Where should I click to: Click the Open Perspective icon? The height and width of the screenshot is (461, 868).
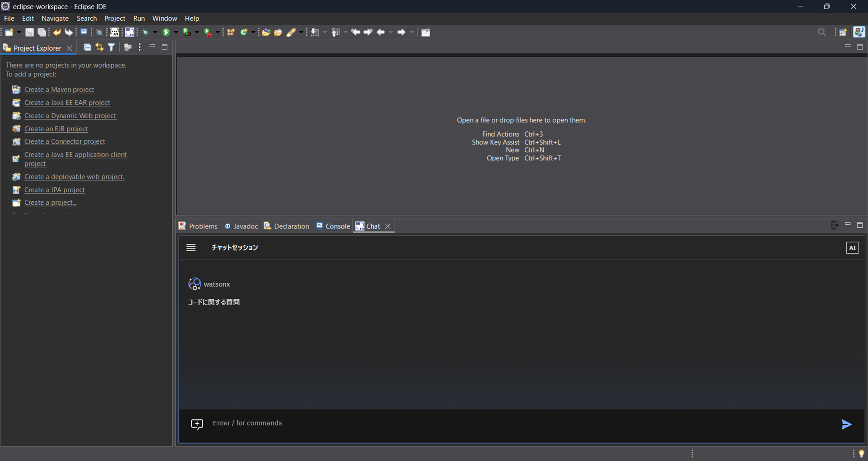tap(842, 32)
